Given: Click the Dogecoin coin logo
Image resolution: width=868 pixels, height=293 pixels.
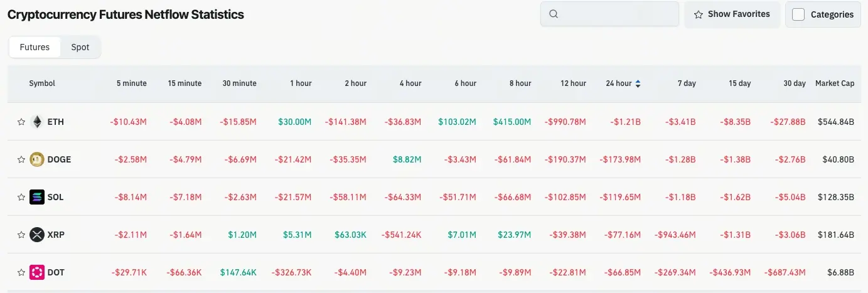Looking at the screenshot, I should tap(37, 159).
